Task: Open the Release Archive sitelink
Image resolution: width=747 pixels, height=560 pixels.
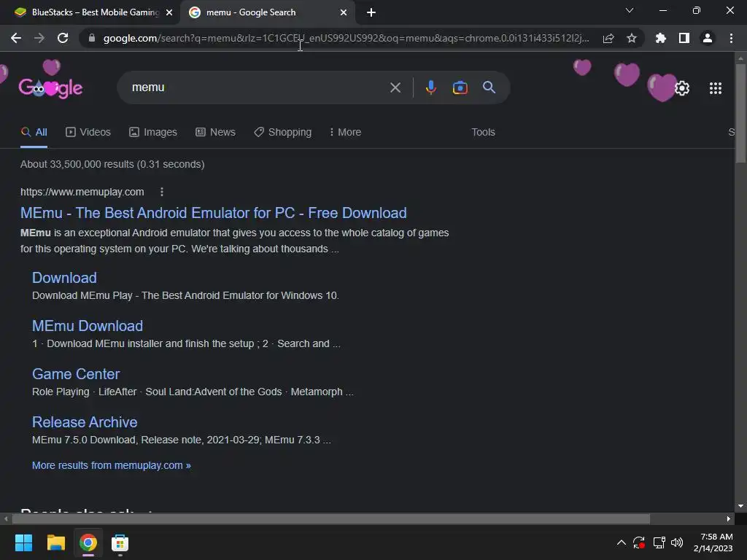Action: click(x=85, y=422)
